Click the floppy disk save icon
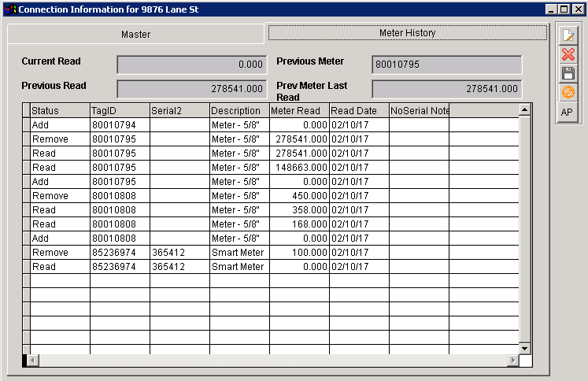The height and width of the screenshot is (381, 588). coord(567,73)
